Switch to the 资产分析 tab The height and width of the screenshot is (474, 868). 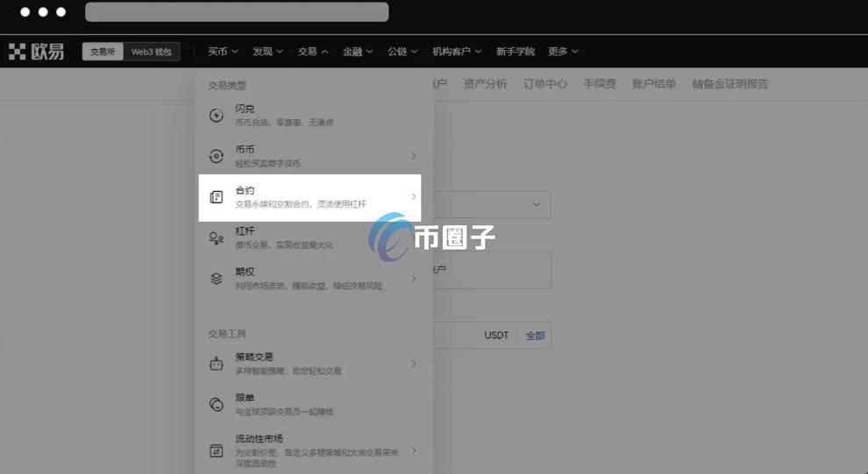pyautogui.click(x=485, y=84)
